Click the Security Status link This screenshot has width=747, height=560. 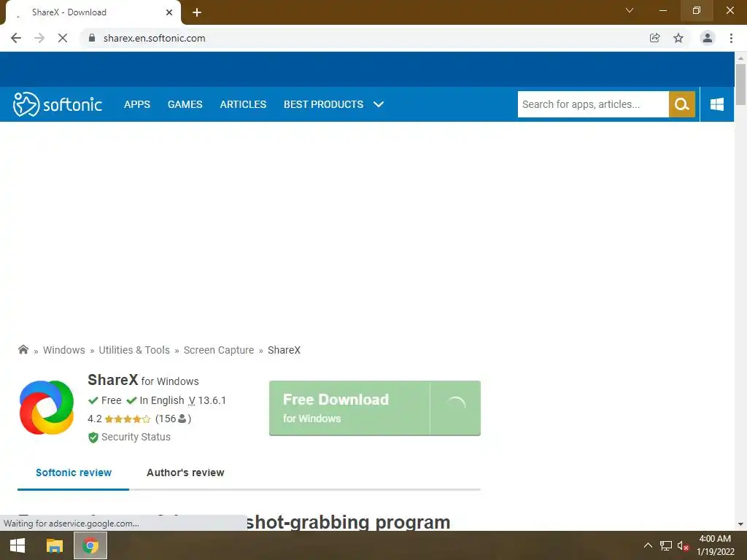coord(136,437)
